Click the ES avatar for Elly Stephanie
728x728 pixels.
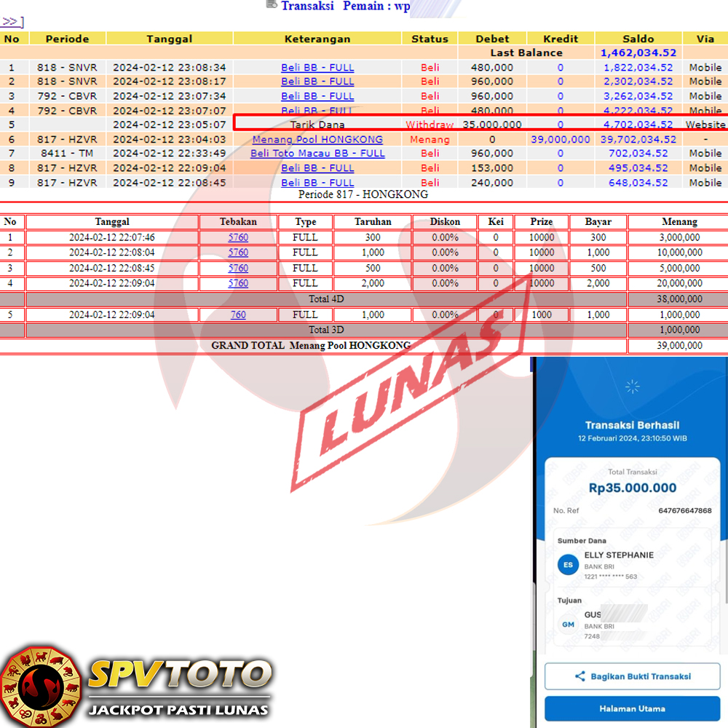click(x=568, y=565)
